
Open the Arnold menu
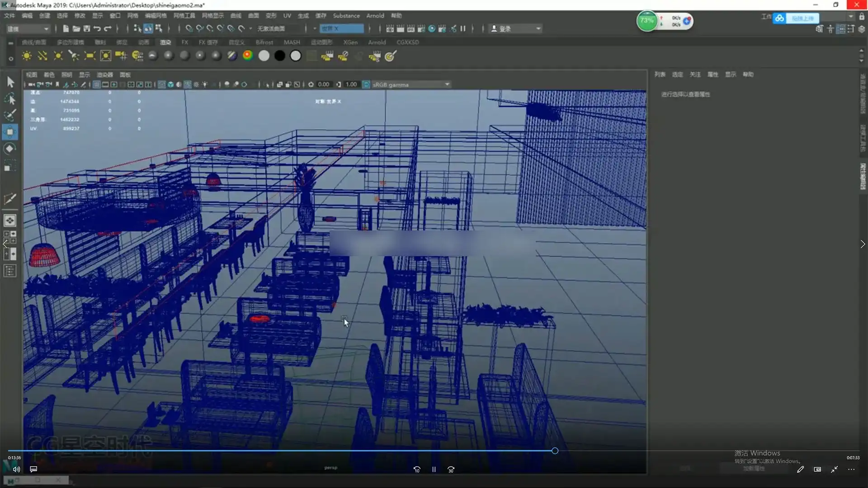tap(375, 15)
